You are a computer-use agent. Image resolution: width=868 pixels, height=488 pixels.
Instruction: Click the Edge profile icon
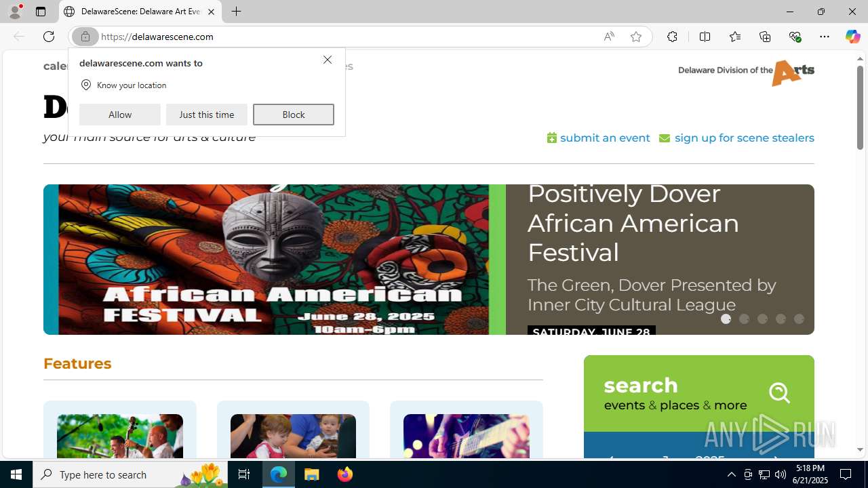click(x=15, y=12)
